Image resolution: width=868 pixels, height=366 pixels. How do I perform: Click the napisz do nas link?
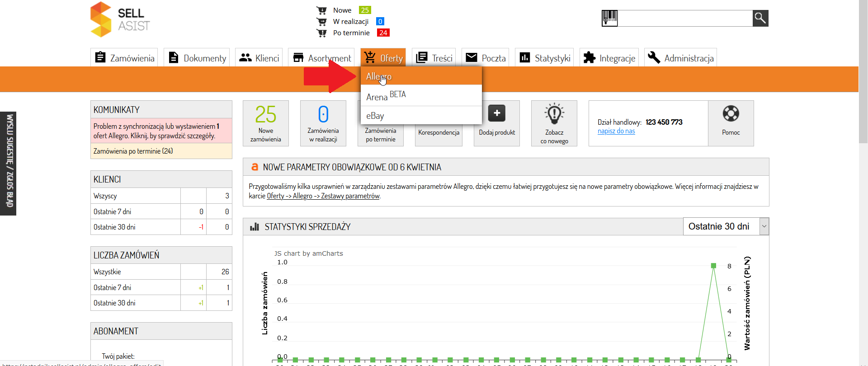616,131
